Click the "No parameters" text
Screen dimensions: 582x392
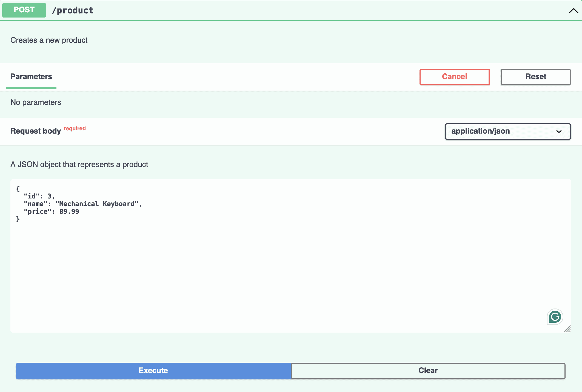(x=36, y=102)
